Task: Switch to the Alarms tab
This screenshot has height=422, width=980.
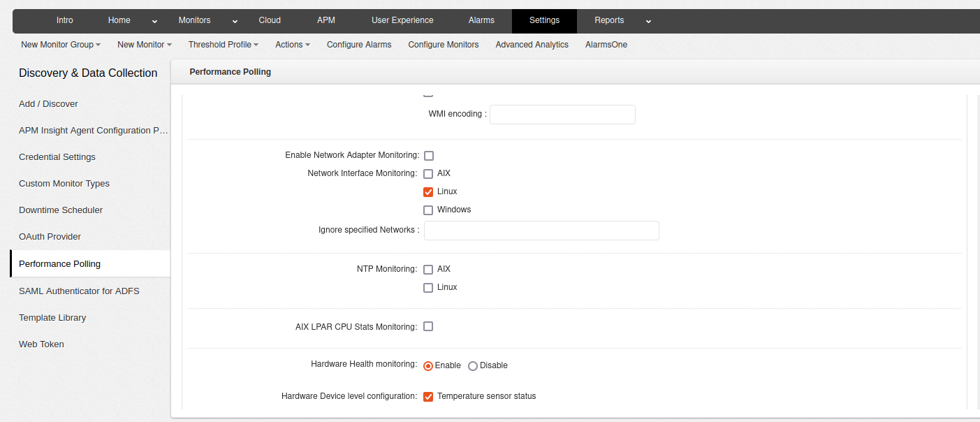Action: coord(481,20)
